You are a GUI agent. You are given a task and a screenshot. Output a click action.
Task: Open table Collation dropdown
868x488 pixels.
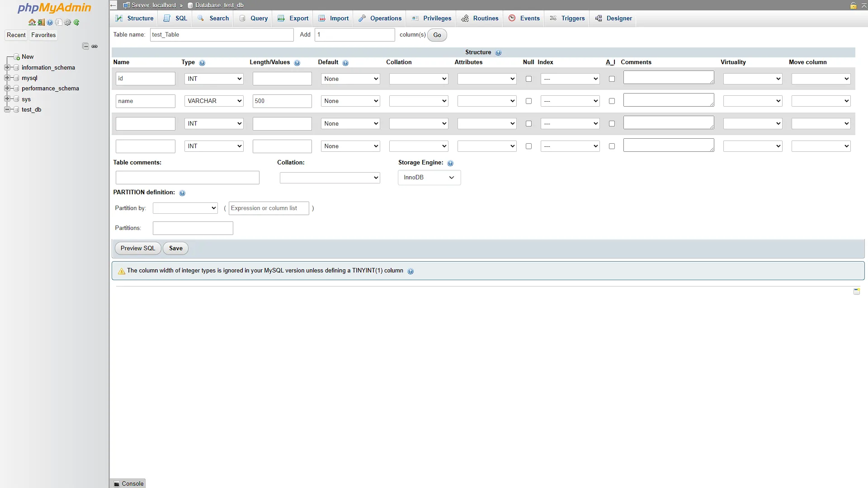330,178
